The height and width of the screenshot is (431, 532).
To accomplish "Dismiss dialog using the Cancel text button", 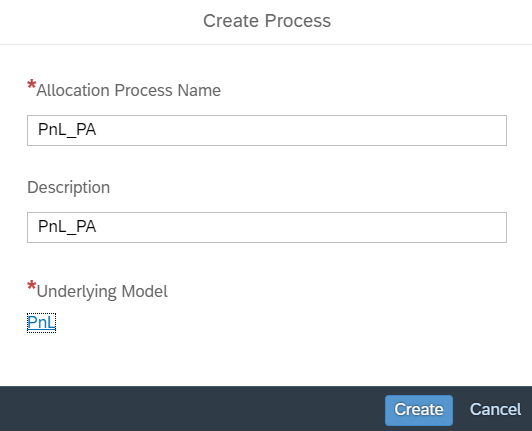I will pyautogui.click(x=495, y=410).
